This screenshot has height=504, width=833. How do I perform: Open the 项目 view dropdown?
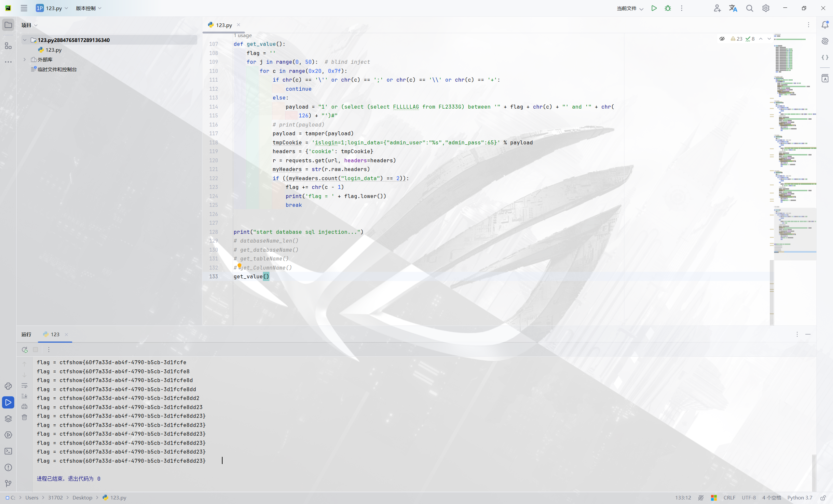click(29, 25)
